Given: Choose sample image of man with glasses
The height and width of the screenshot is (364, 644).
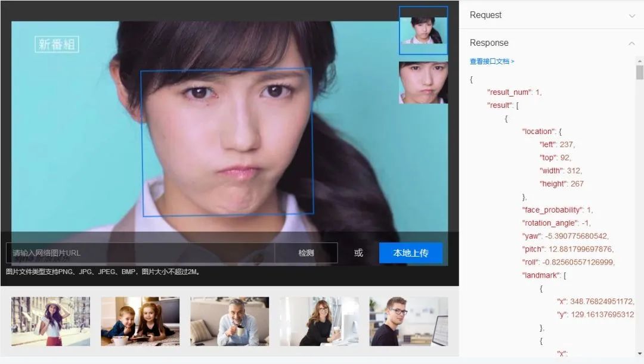Looking at the screenshot, I should tap(408, 321).
